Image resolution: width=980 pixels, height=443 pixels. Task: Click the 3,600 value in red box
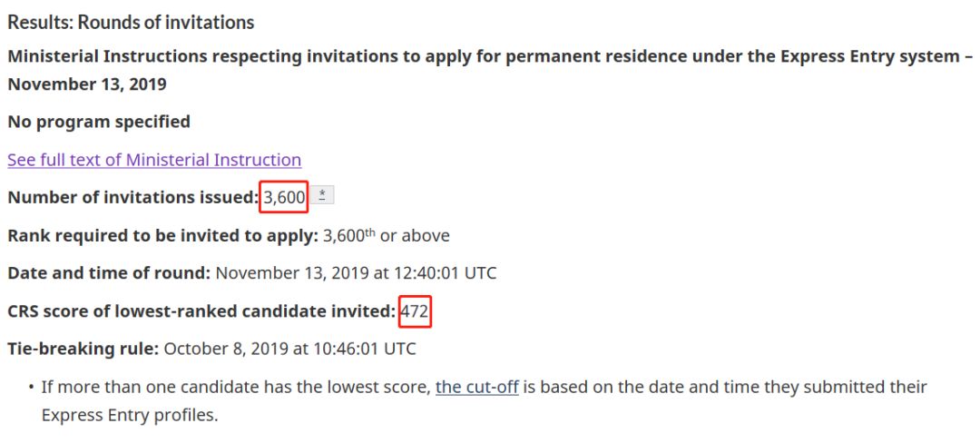(284, 197)
